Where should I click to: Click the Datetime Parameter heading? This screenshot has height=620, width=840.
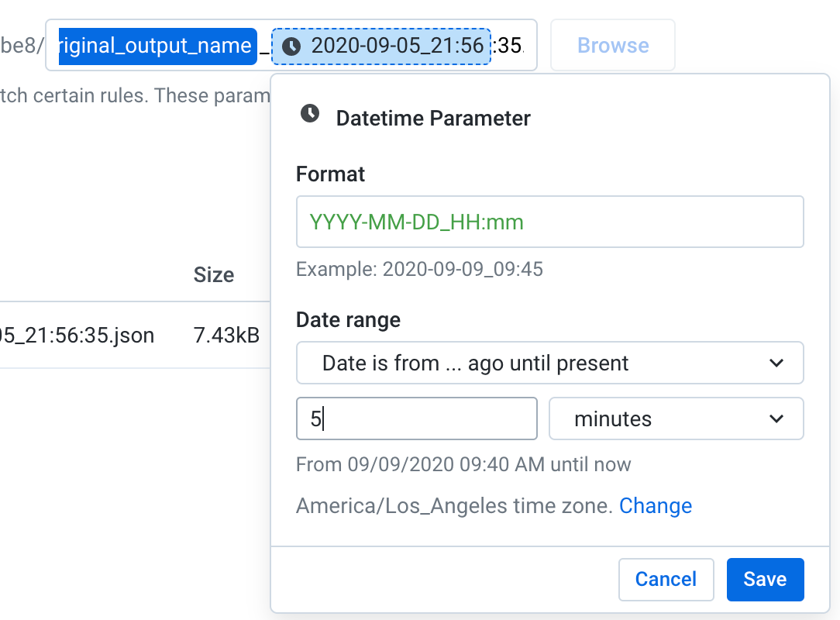click(x=432, y=118)
